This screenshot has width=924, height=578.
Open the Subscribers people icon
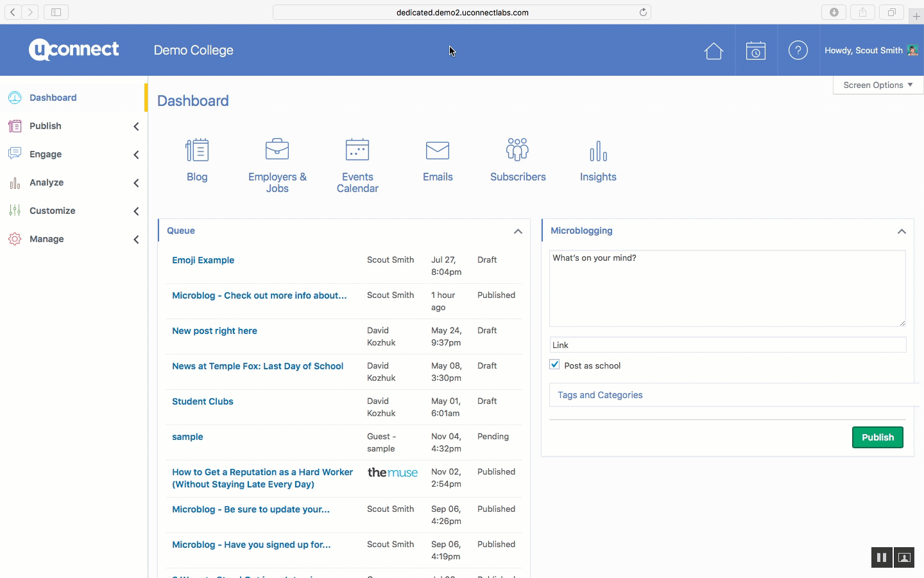point(517,150)
